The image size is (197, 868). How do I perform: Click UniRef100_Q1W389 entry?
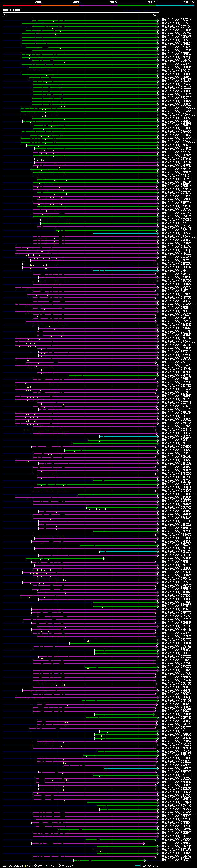coord(177,81)
